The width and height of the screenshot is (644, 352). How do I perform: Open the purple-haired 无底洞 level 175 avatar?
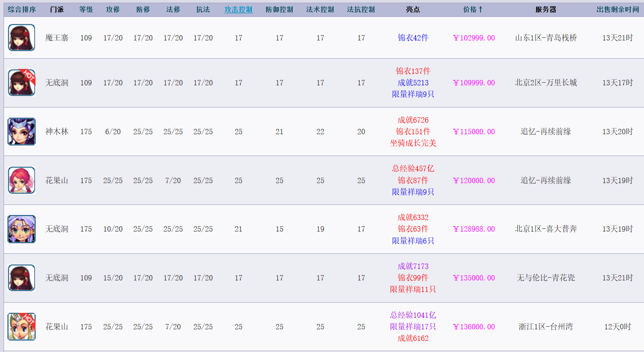21,229
